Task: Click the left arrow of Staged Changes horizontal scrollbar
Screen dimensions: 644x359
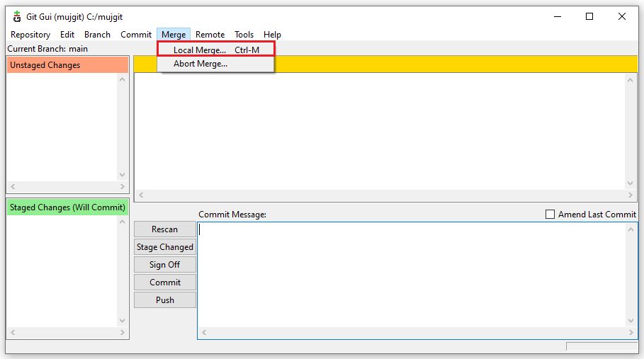Action: pyautogui.click(x=13, y=332)
